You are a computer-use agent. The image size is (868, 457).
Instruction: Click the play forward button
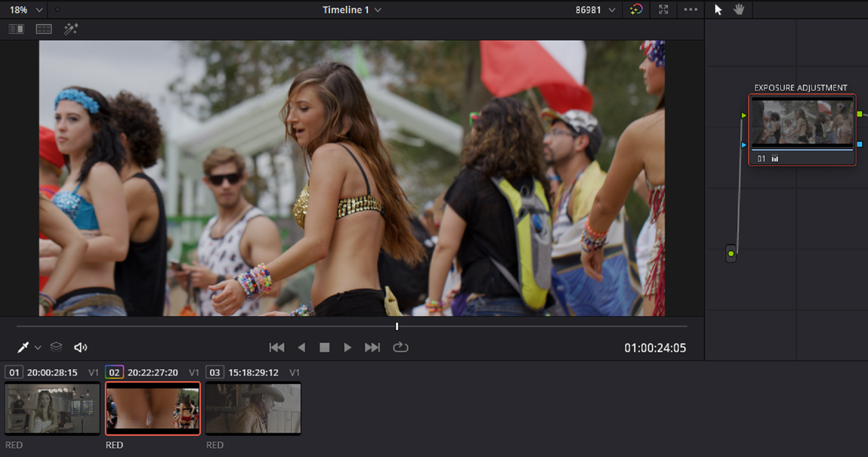(x=347, y=347)
